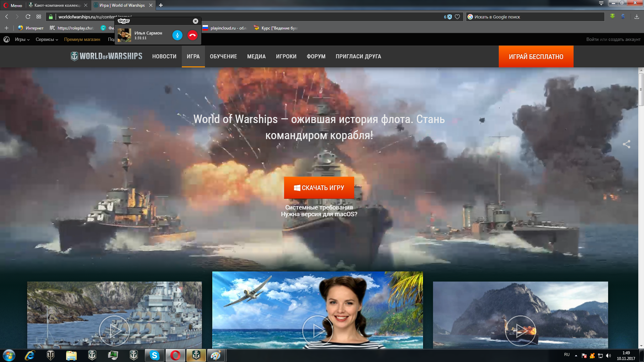Add the page to bookmarks with heart icon
The image size is (644, 362).
coord(457,17)
